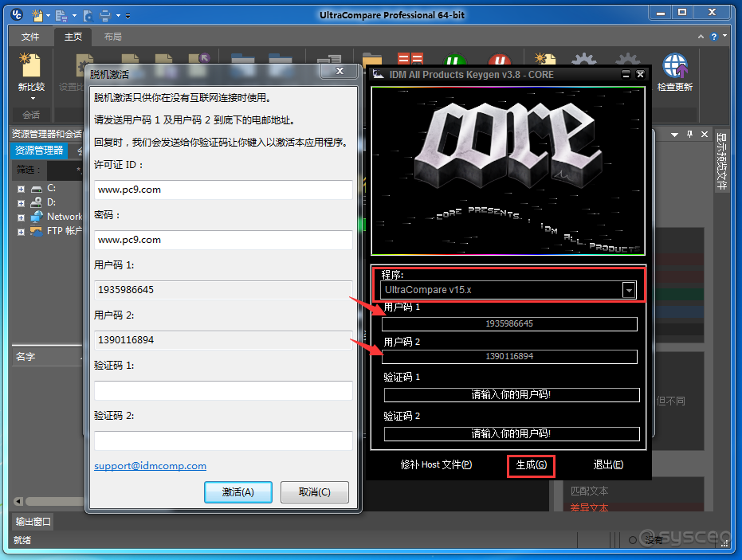Switch to the 布局 ribbon tab

(112, 37)
